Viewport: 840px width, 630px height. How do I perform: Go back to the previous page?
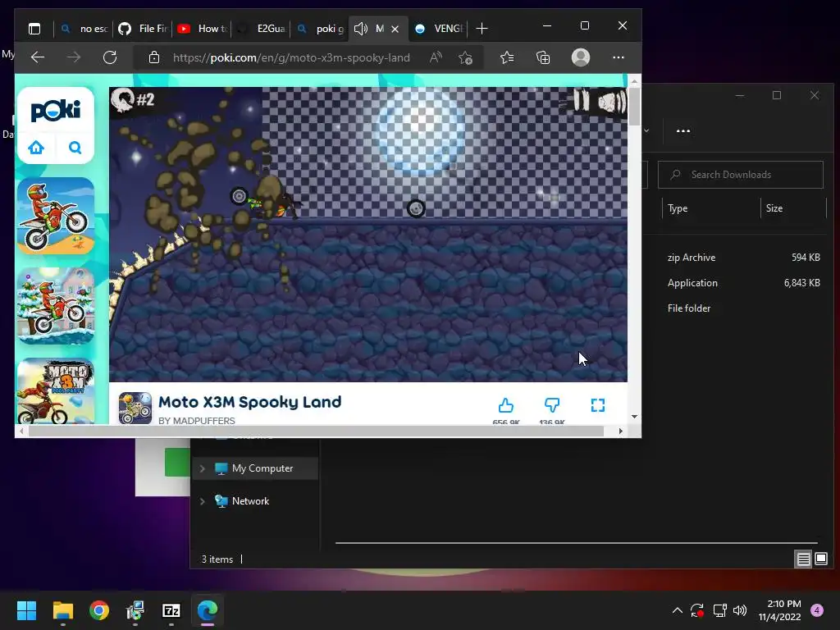38,57
